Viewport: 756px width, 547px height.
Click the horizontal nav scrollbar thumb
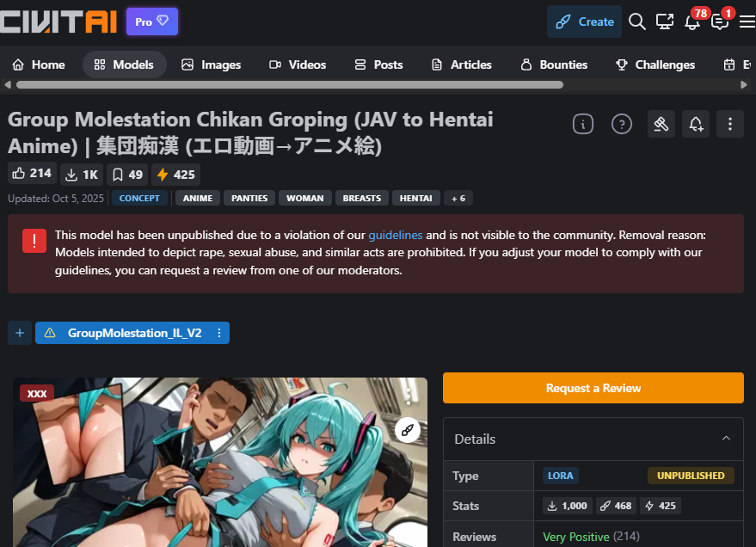(x=290, y=85)
